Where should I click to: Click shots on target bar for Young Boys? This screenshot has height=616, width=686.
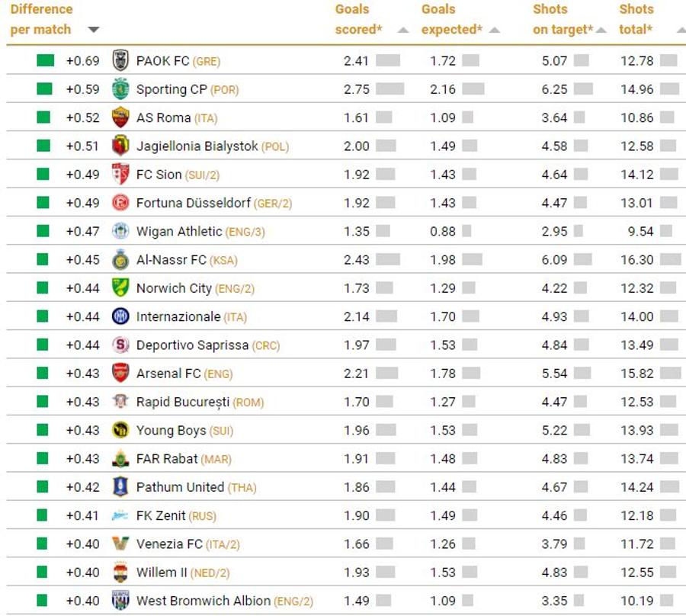[x=582, y=430]
